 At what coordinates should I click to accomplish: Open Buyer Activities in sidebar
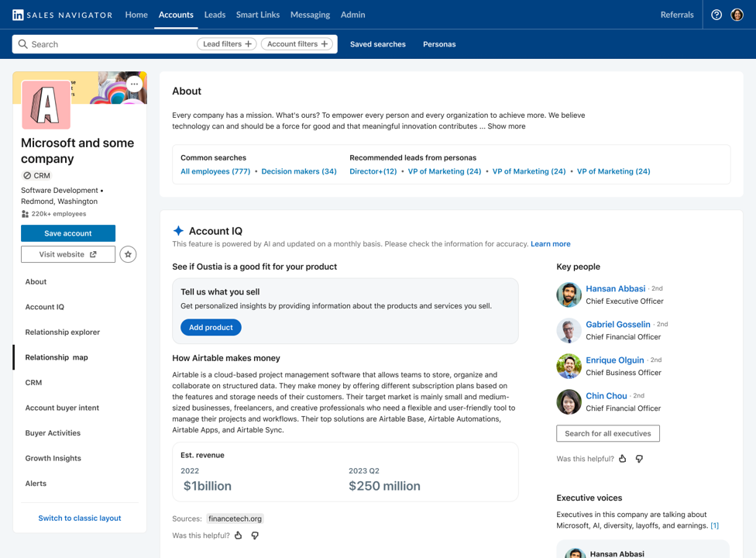[53, 433]
